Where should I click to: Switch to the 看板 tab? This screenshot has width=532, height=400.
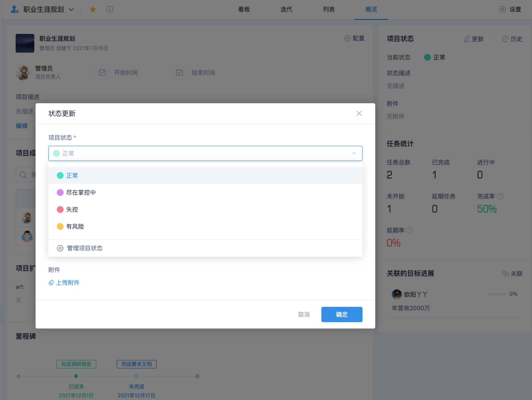(x=244, y=10)
